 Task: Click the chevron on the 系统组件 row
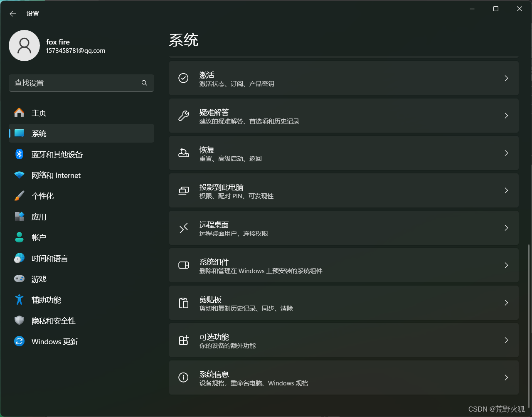(506, 265)
